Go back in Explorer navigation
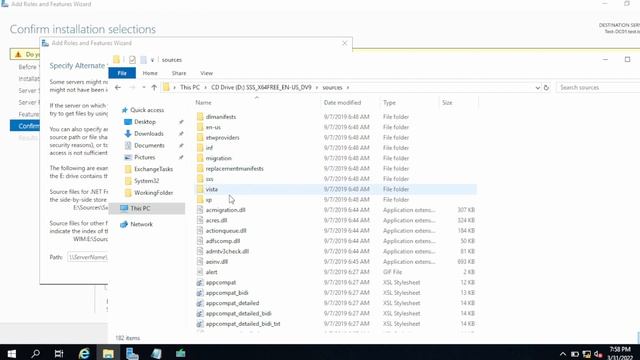The width and height of the screenshot is (640, 360). (x=118, y=87)
